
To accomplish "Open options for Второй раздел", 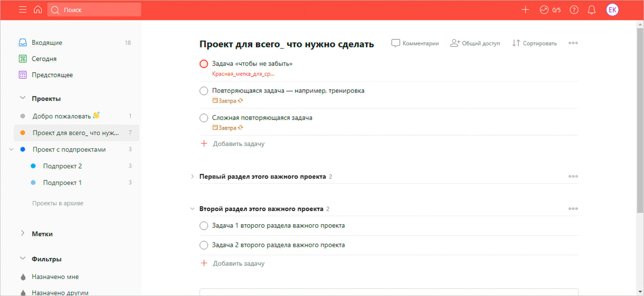I will click(x=573, y=209).
